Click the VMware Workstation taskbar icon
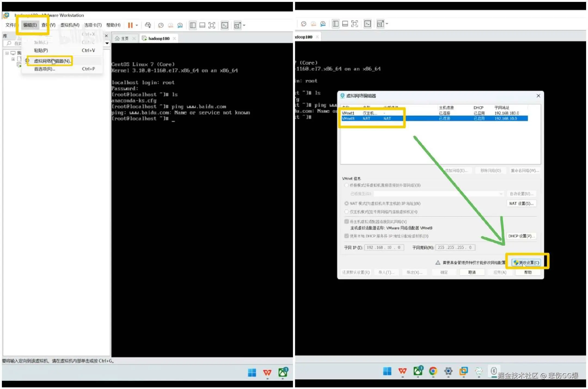Screen dimensions: 588x389 [x=463, y=371]
